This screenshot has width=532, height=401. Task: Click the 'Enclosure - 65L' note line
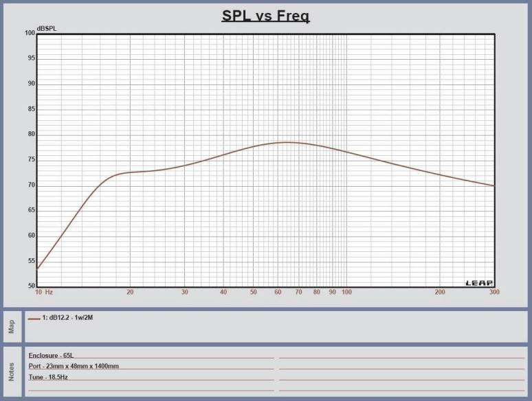coord(51,356)
